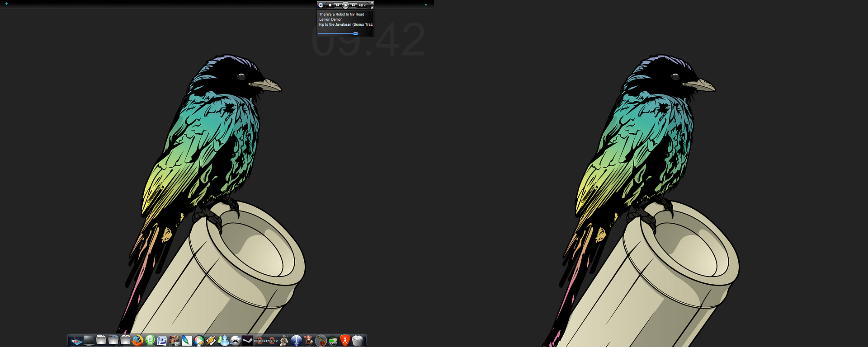Open the painted face artwork icon
Image resolution: width=868 pixels, height=347 pixels.
(175, 340)
